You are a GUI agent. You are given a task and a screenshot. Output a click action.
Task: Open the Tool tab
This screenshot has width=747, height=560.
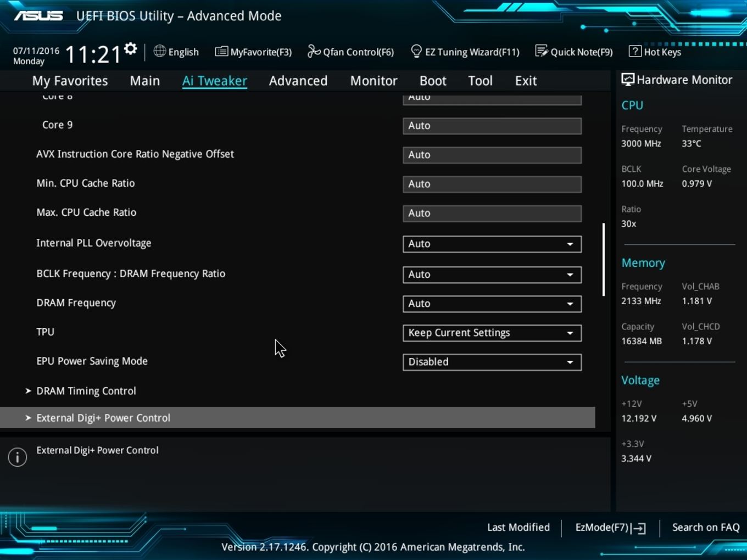point(480,81)
